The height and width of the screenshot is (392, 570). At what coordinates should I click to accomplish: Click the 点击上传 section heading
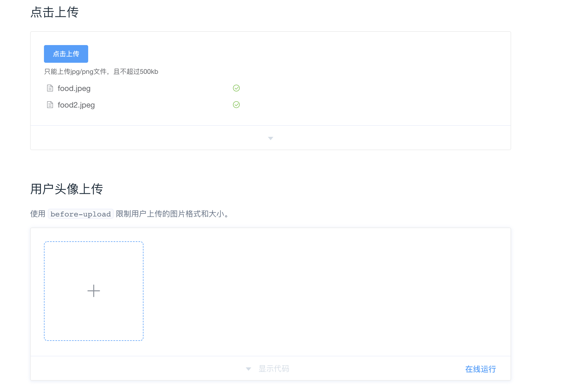[x=54, y=12]
